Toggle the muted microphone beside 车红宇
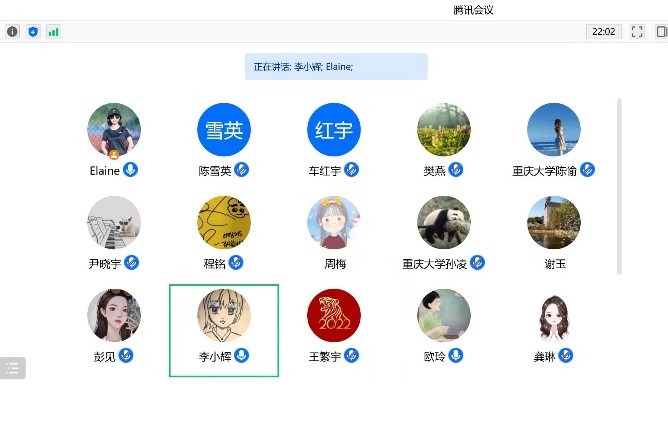Viewport: 668px width, 421px height. pyautogui.click(x=351, y=170)
